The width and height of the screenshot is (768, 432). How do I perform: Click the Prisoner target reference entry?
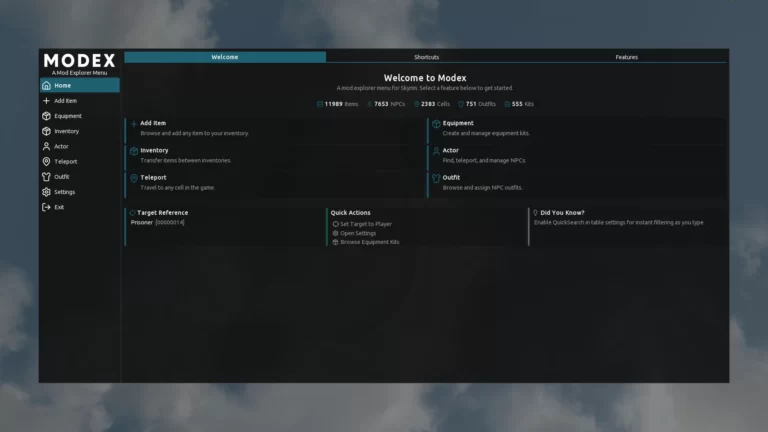157,222
